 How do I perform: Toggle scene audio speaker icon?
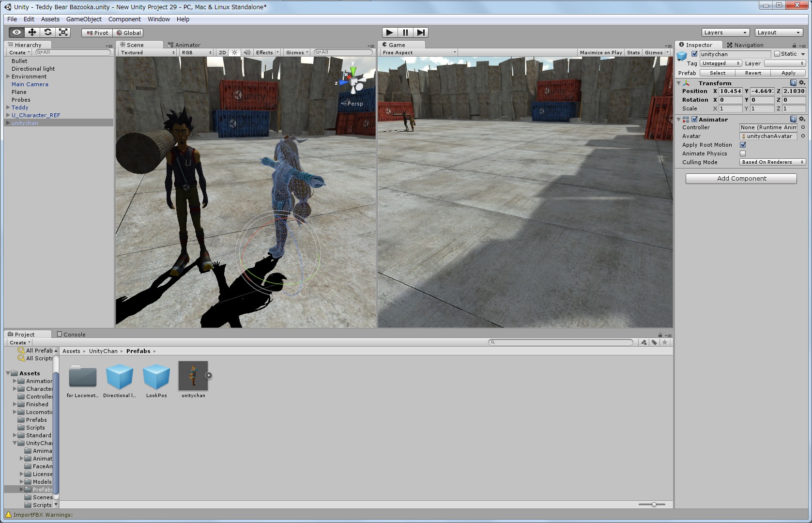[x=247, y=52]
